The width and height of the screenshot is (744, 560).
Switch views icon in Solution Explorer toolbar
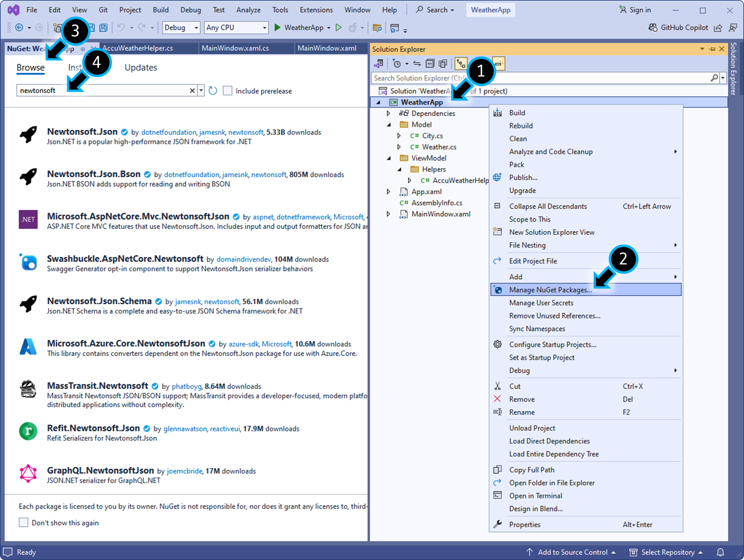379,64
